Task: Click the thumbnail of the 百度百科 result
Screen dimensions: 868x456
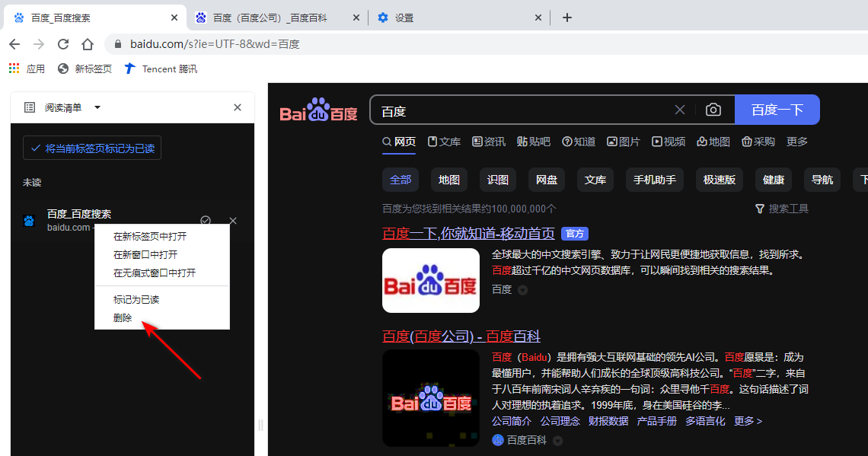Action: [x=431, y=398]
